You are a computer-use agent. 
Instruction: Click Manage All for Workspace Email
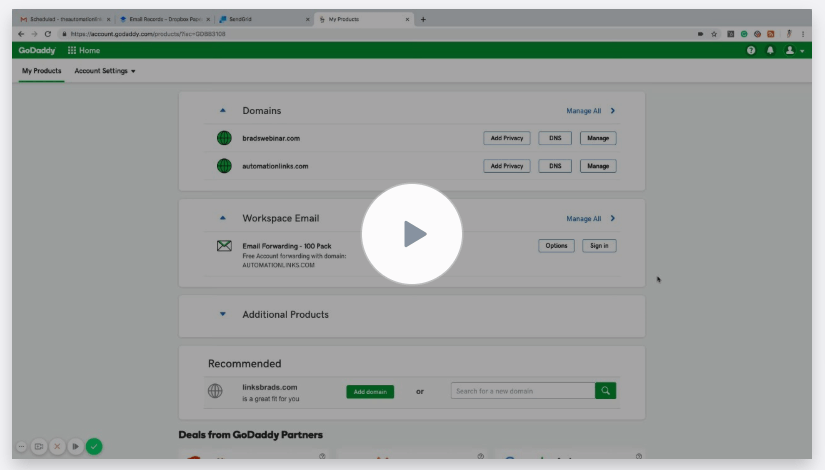coord(583,218)
